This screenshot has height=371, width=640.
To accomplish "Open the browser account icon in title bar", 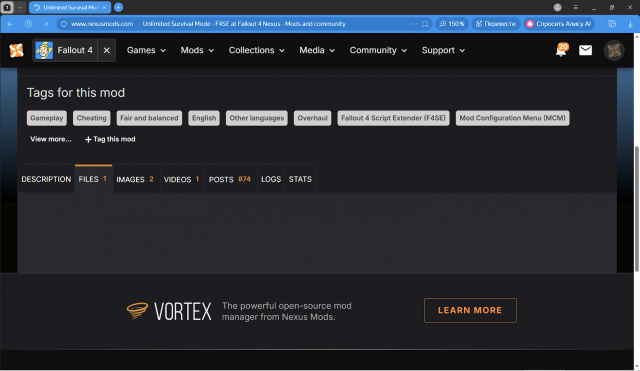I will click(x=558, y=7).
